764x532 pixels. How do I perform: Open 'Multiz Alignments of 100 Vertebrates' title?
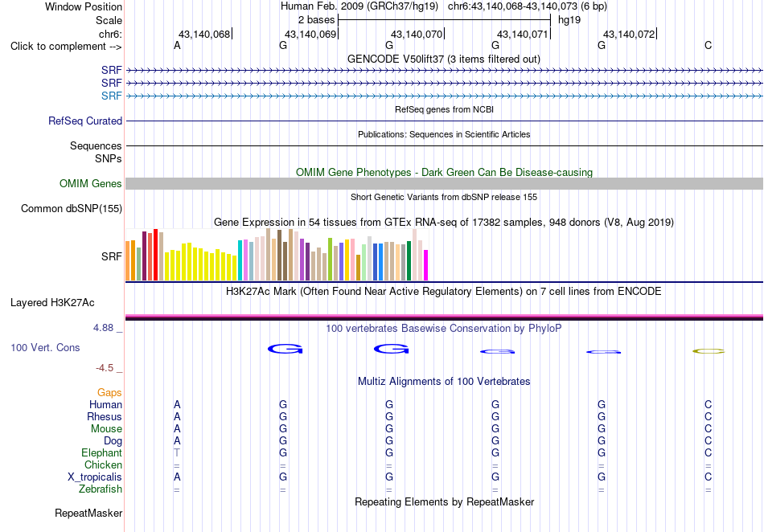click(x=444, y=382)
